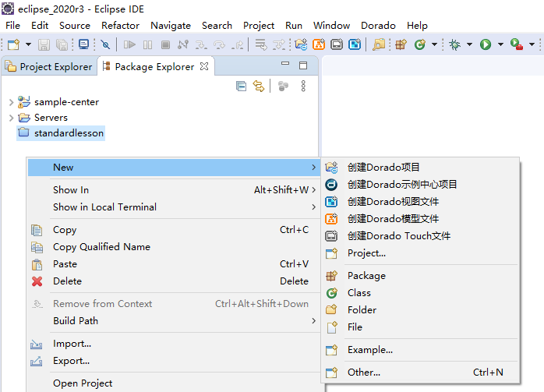Click the Step Over icon

(x=219, y=44)
